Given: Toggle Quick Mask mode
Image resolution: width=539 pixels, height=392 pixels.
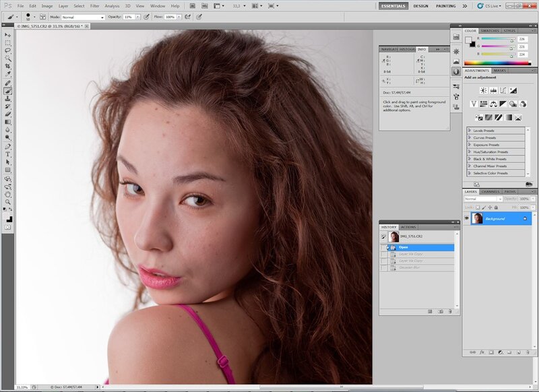Looking at the screenshot, I should (7, 227).
